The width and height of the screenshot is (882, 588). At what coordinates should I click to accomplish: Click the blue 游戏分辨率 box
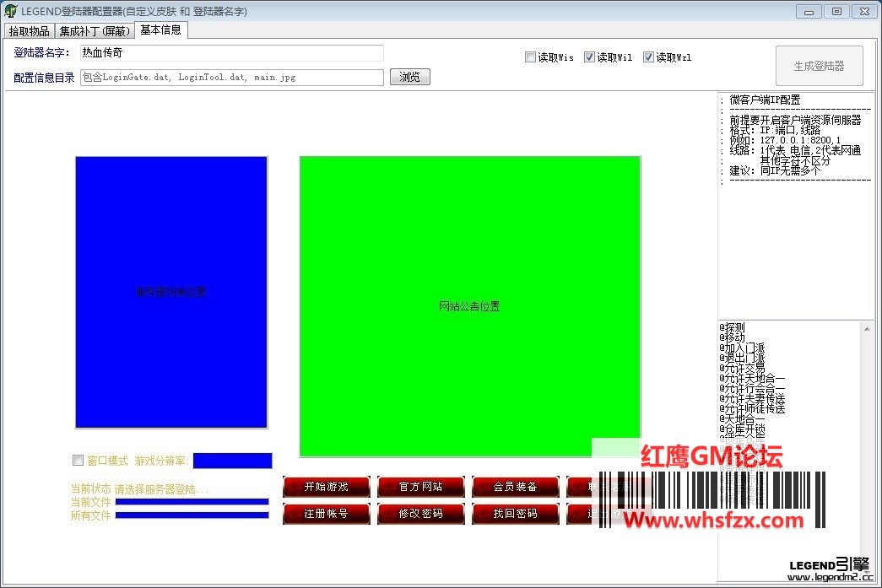pyautogui.click(x=232, y=461)
